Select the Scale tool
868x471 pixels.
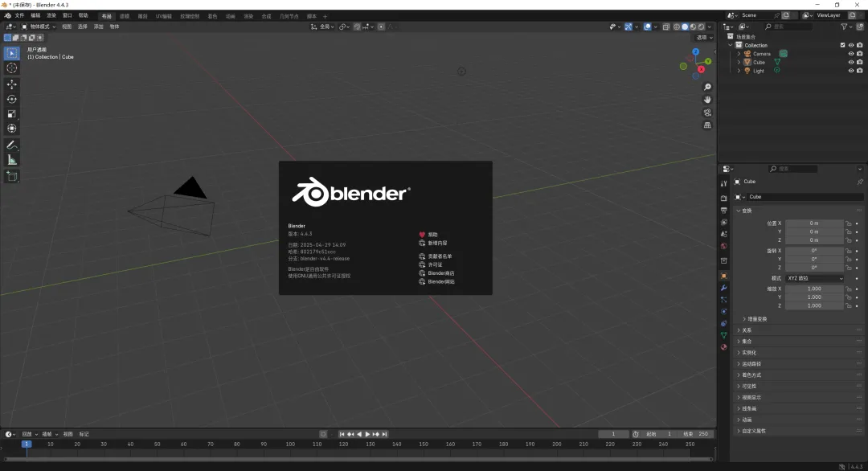pos(11,114)
